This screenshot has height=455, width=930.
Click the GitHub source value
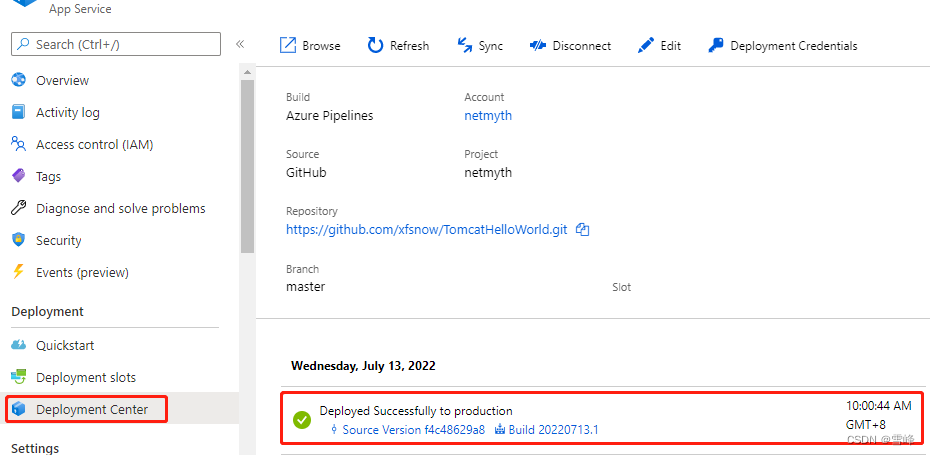click(305, 173)
